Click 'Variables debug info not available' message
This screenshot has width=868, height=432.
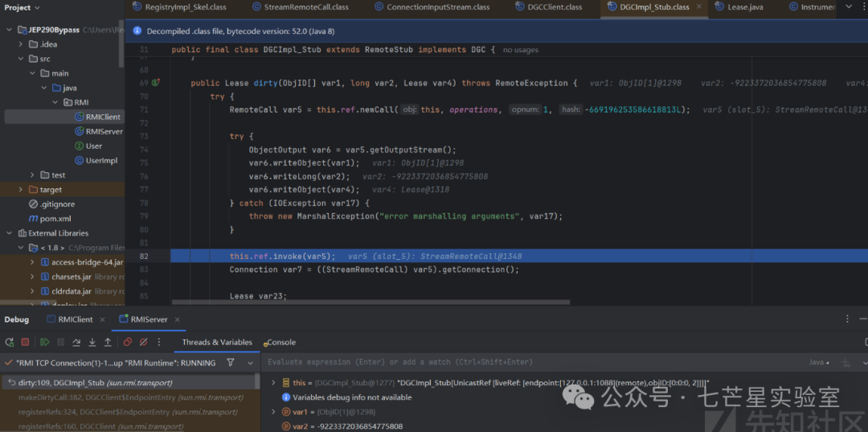click(x=352, y=397)
